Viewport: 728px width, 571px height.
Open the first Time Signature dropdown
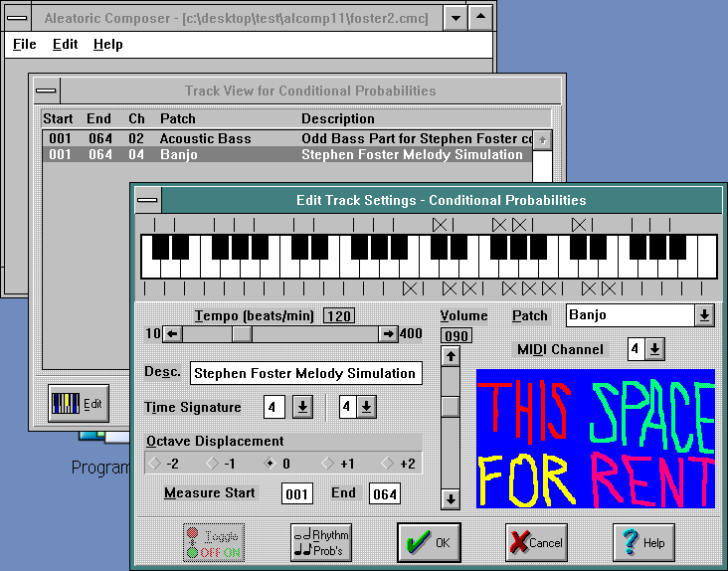point(302,406)
